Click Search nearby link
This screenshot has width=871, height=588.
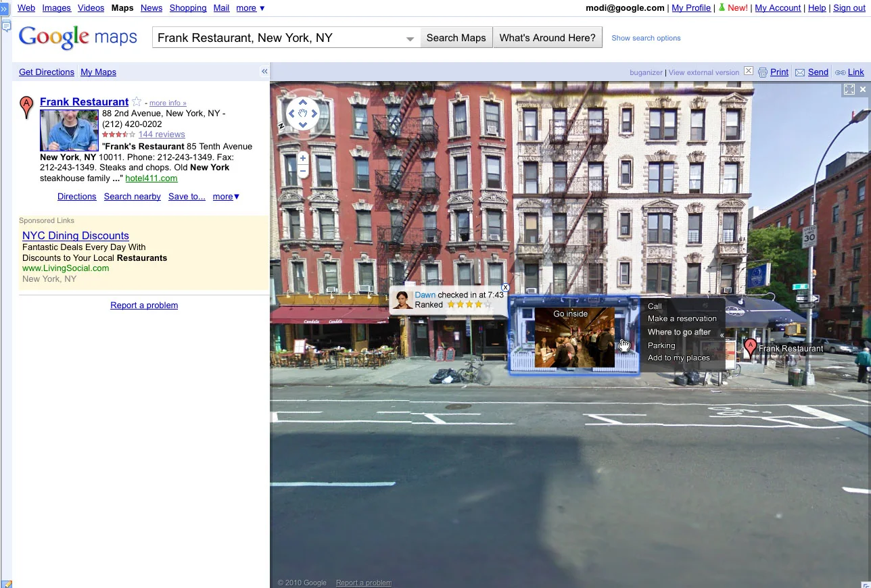click(133, 197)
